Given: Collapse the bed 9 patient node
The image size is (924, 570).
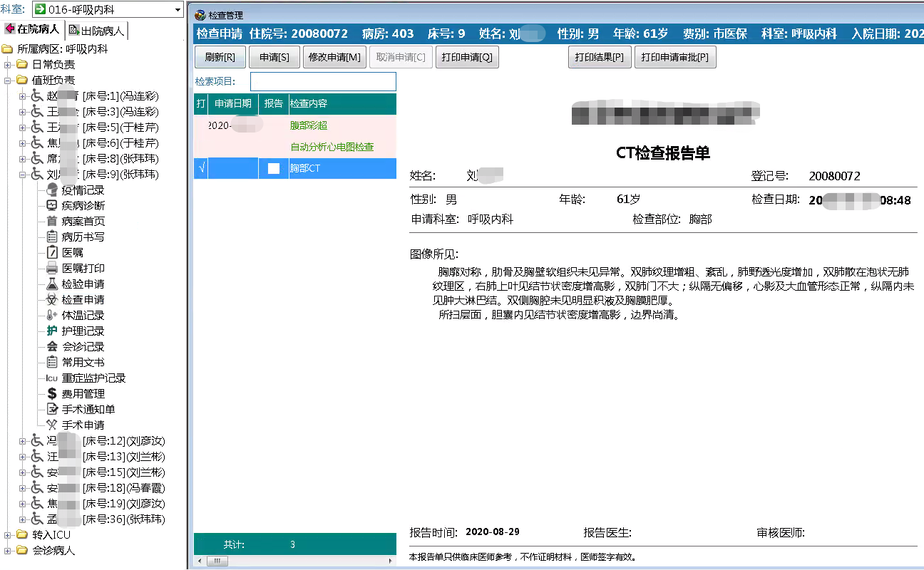Looking at the screenshot, I should (x=22, y=175).
